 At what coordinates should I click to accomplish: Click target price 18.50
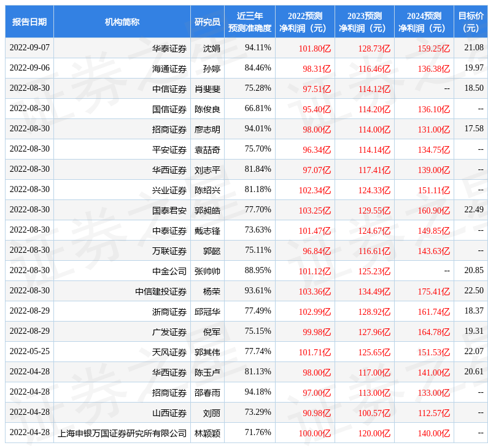point(474,88)
